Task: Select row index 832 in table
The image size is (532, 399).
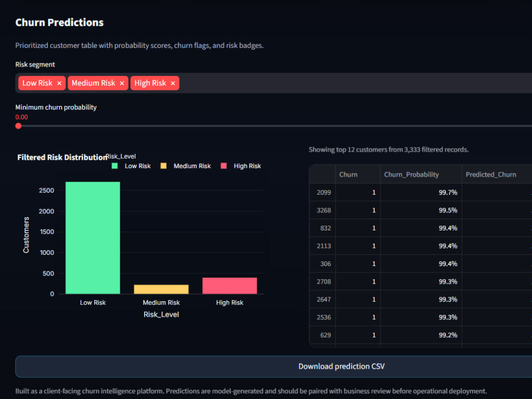Action: coord(322,228)
